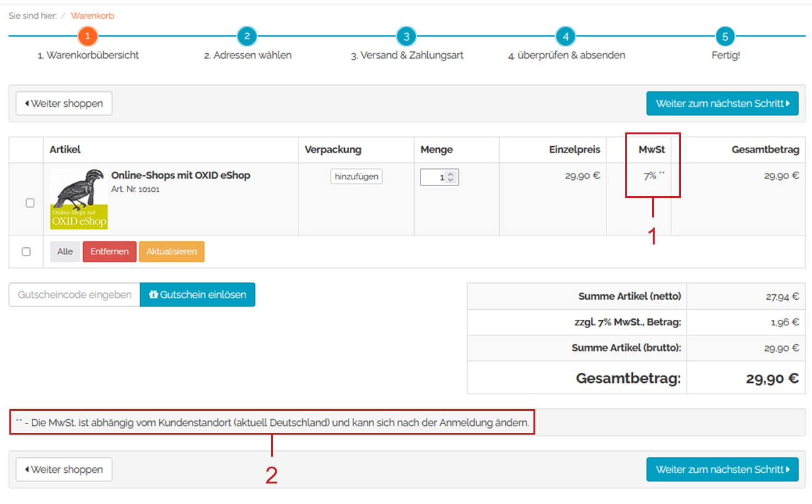The width and height of the screenshot is (812, 504).
Task: Click step 1 Warenkorbübersicht circle
Action: (87, 36)
